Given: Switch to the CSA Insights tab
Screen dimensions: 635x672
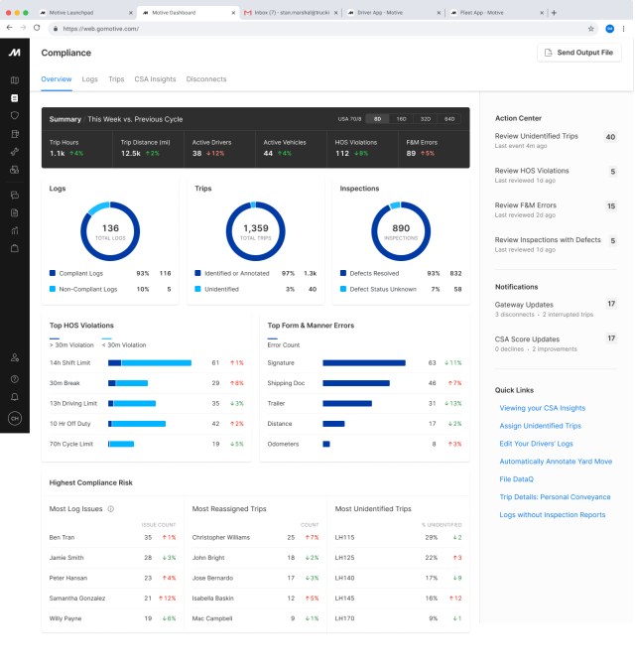Looking at the screenshot, I should 156,79.
